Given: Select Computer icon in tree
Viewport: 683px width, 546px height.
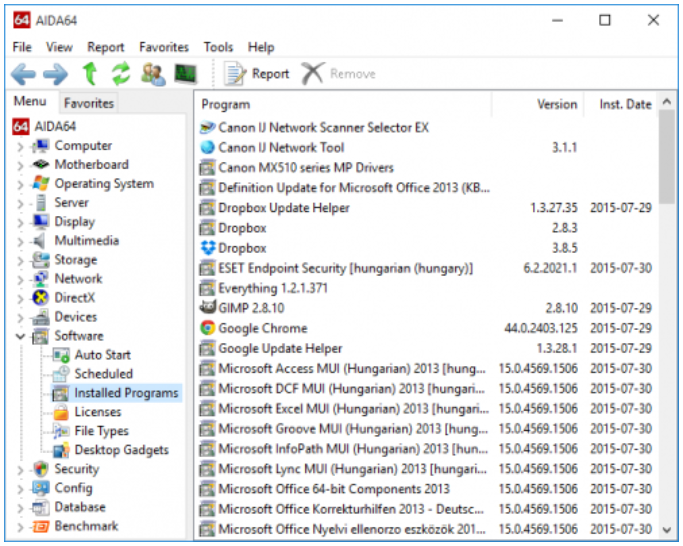Looking at the screenshot, I should [41, 146].
